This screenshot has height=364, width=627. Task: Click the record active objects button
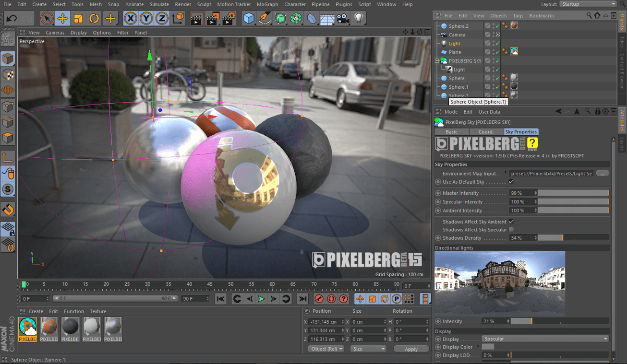click(x=319, y=299)
